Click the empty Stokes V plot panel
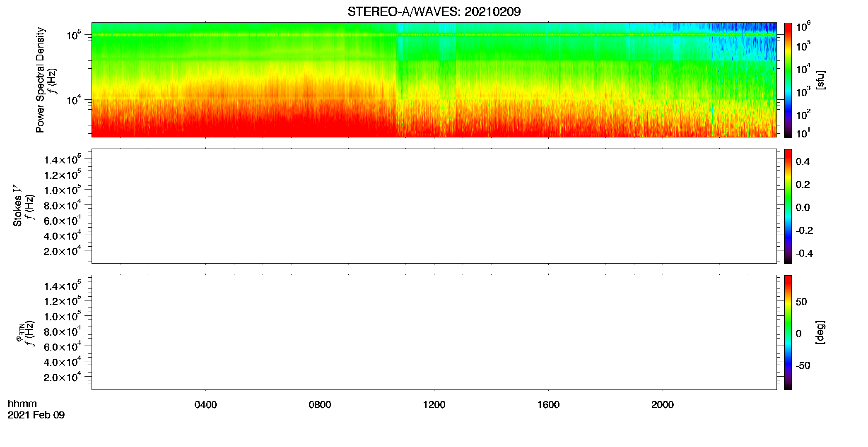This screenshot has height=447, width=868. tap(434, 206)
